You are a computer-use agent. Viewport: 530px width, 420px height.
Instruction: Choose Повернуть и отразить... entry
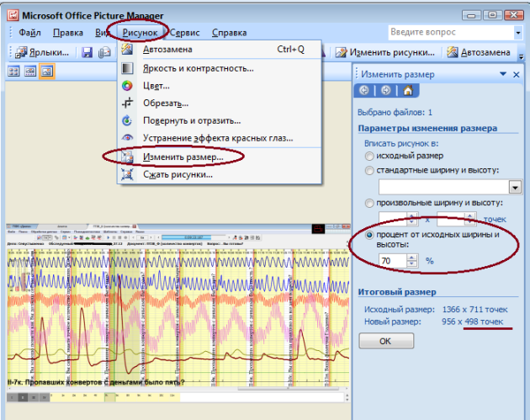pyautogui.click(x=219, y=120)
